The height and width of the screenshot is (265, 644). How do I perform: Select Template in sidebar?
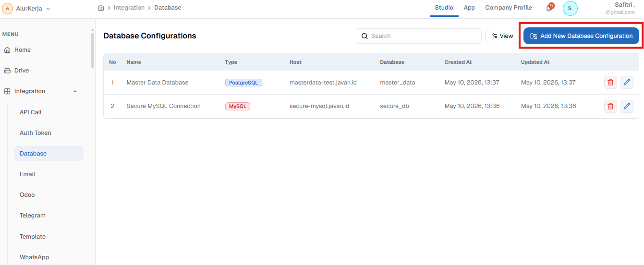coord(33,237)
